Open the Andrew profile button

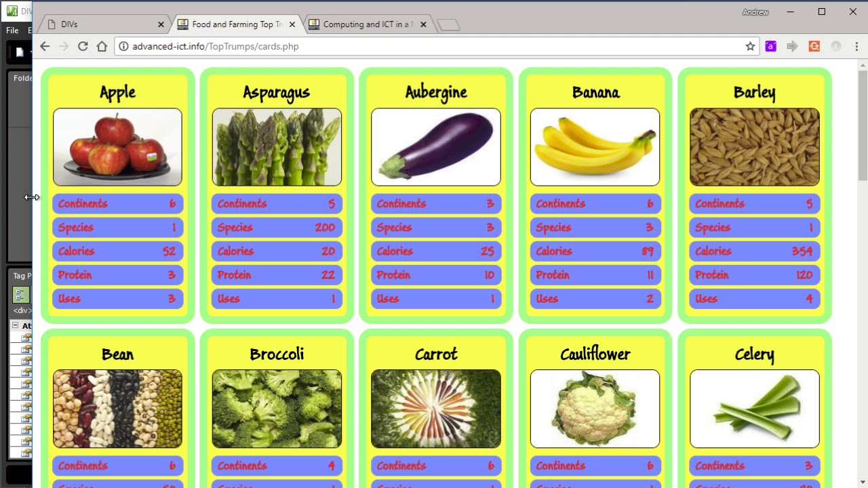(755, 12)
